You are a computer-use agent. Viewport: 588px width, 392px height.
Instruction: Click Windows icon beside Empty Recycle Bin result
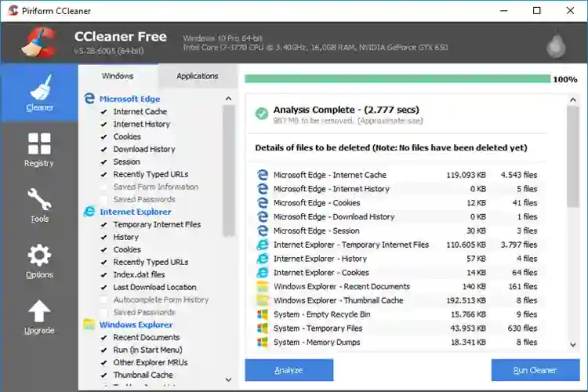[x=263, y=314]
